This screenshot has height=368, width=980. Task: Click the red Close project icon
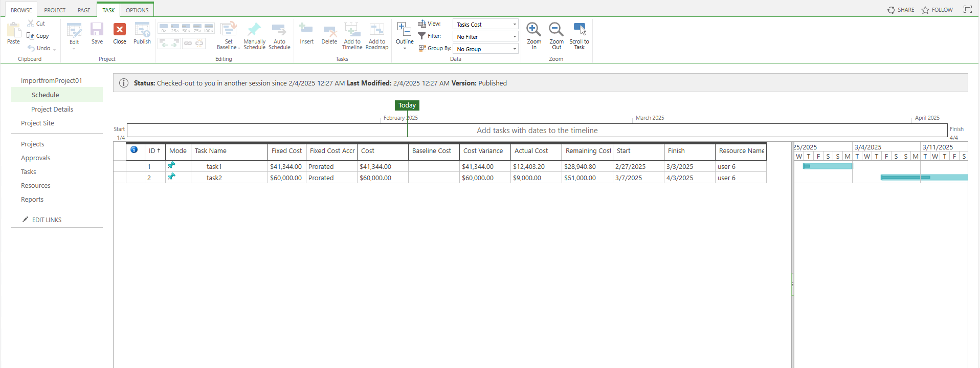(120, 29)
